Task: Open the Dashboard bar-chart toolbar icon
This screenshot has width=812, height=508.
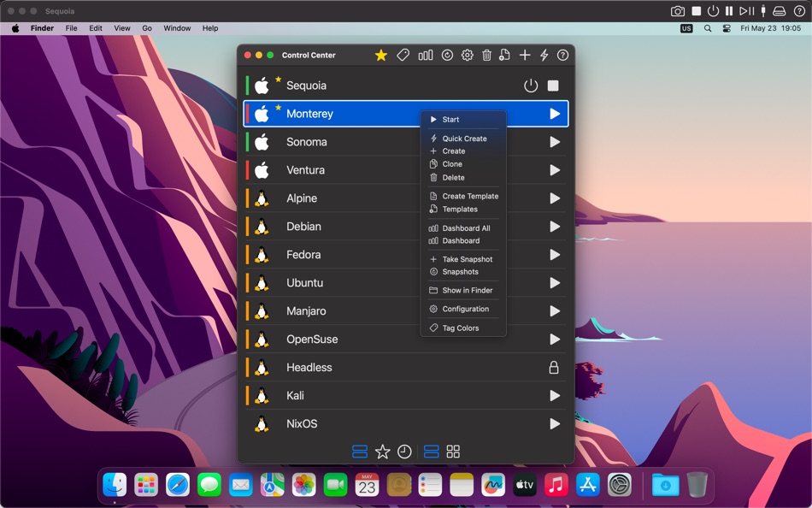Action: click(426, 55)
